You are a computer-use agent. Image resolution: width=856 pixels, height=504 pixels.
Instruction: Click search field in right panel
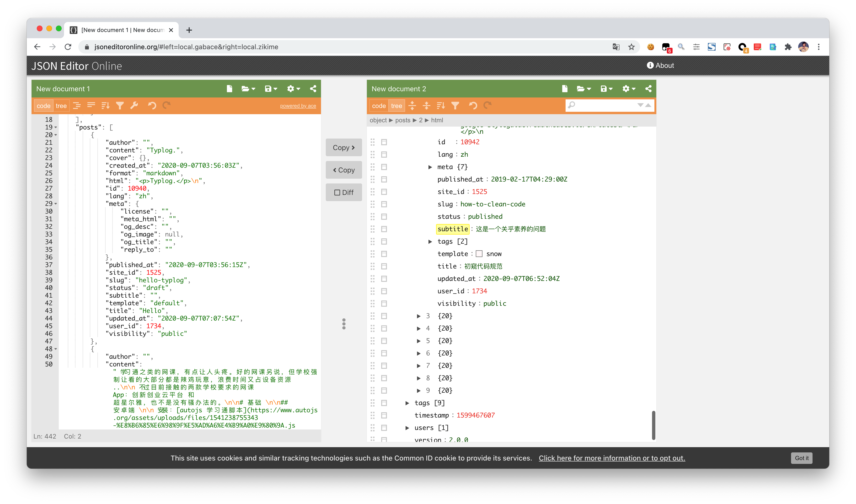(606, 105)
